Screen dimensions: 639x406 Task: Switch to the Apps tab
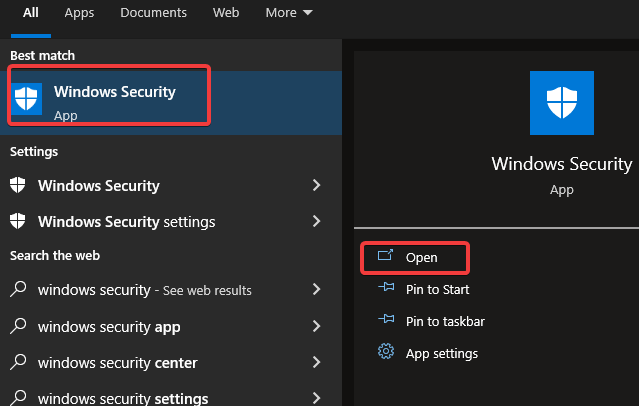pyautogui.click(x=79, y=13)
